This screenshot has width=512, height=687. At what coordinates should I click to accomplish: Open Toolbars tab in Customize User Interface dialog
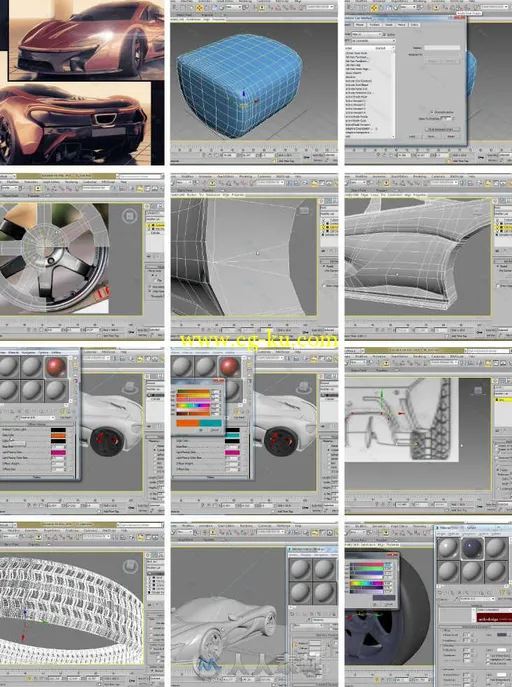pos(374,25)
